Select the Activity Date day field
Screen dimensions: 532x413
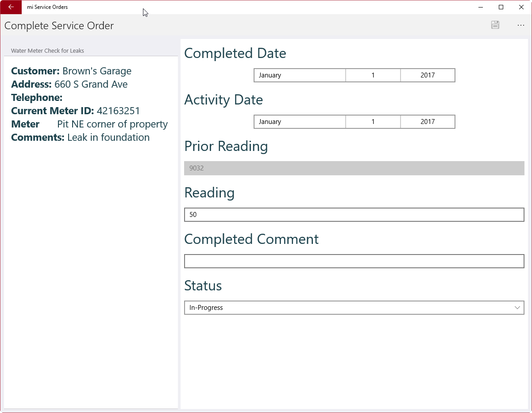tap(373, 122)
